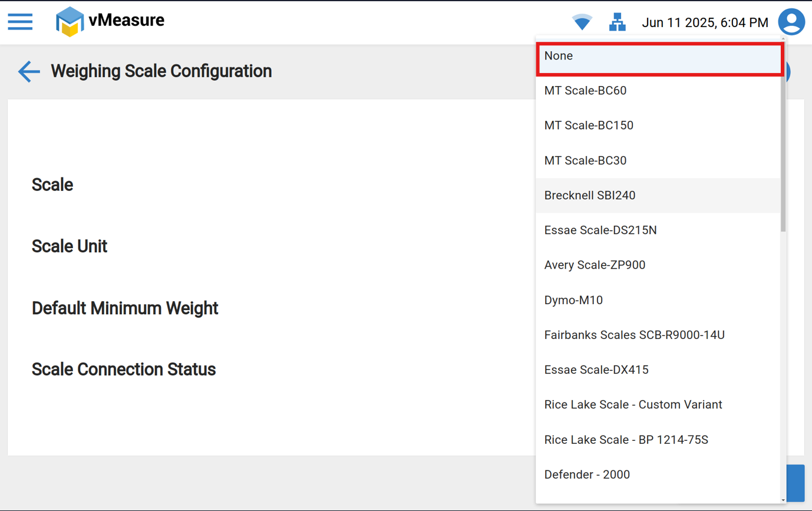The width and height of the screenshot is (812, 511).
Task: Choose MT Scale-BC60 option
Action: click(658, 91)
